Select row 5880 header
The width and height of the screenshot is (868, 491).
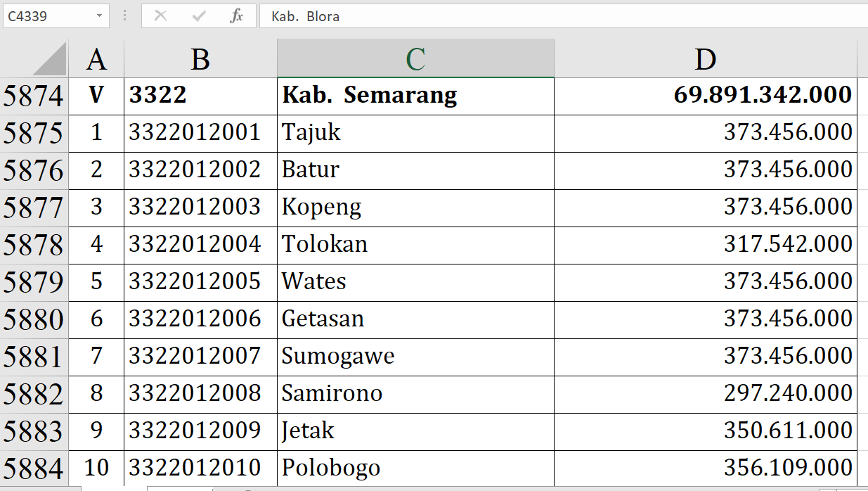click(34, 319)
